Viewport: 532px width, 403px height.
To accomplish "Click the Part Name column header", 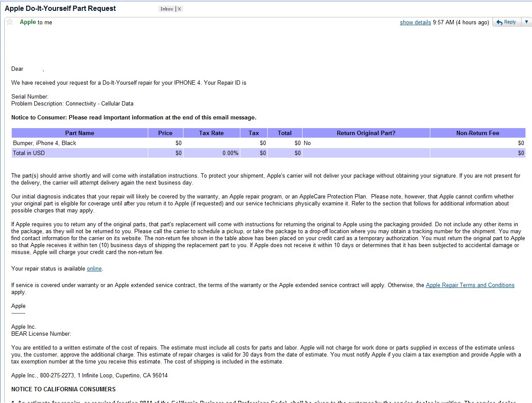I will [80, 133].
